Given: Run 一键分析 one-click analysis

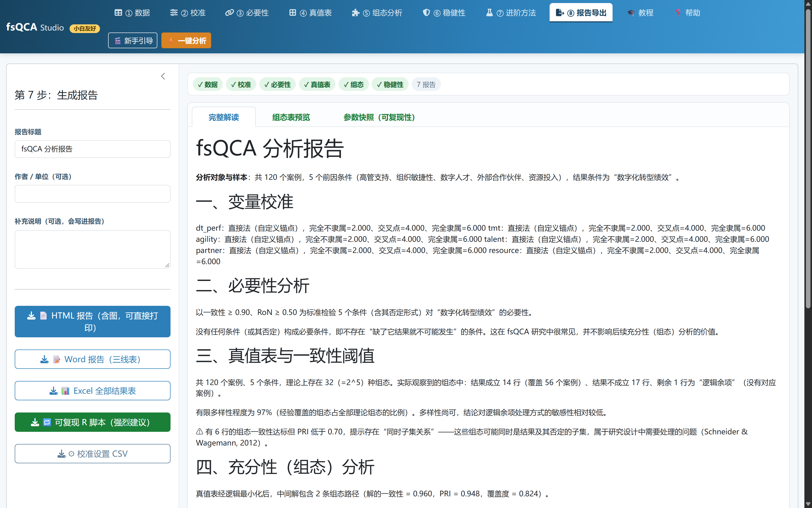Looking at the screenshot, I should pyautogui.click(x=186, y=41).
